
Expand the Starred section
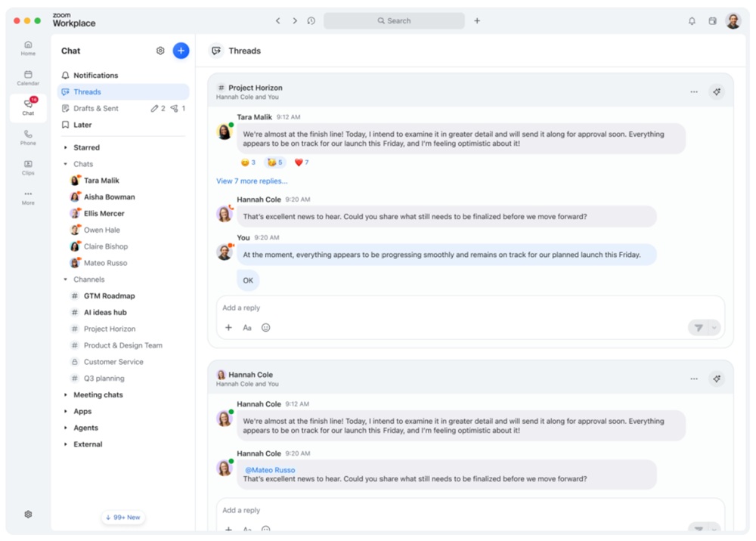click(x=66, y=147)
